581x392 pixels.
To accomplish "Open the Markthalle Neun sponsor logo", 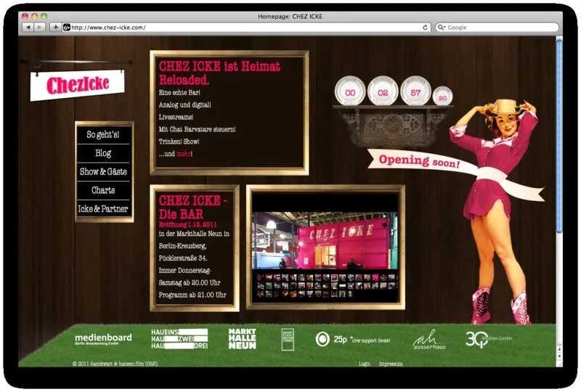I will [243, 339].
